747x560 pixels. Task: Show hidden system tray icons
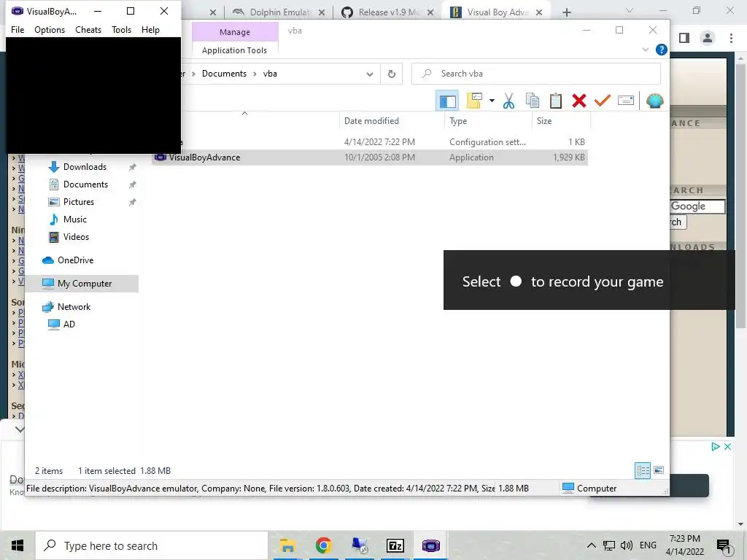[x=591, y=545]
